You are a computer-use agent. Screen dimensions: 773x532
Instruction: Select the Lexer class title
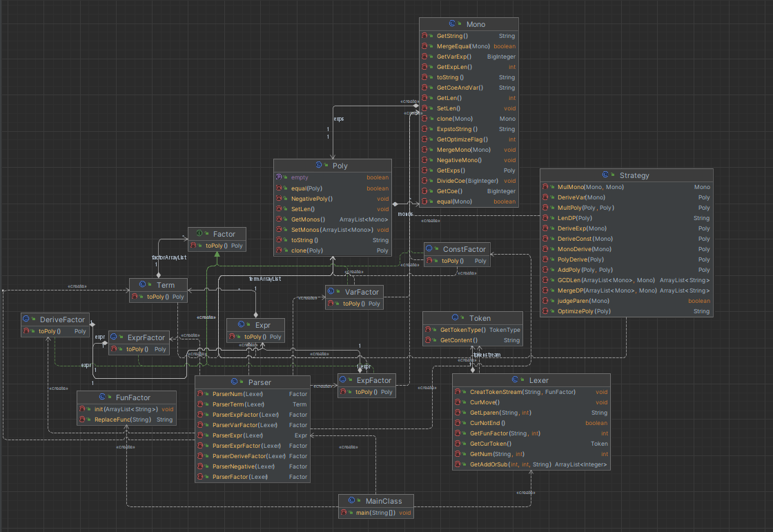coord(539,380)
